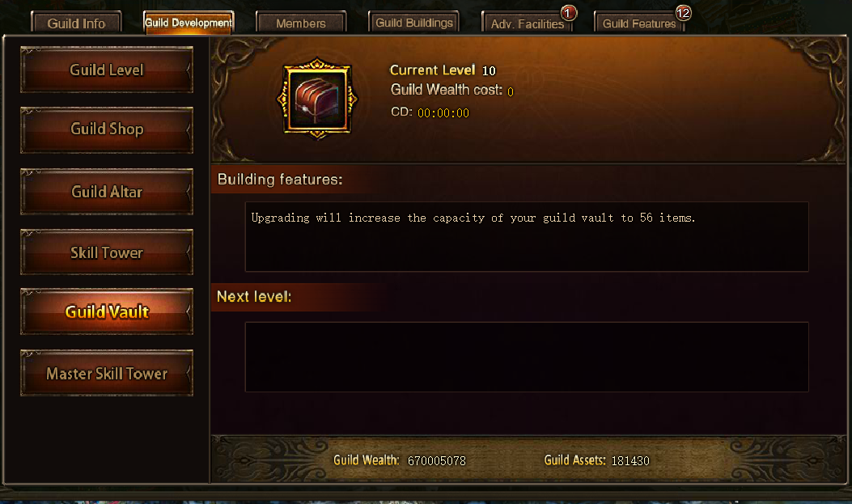Open the Skill Tower section
This screenshot has height=504, width=852.
pyautogui.click(x=107, y=252)
